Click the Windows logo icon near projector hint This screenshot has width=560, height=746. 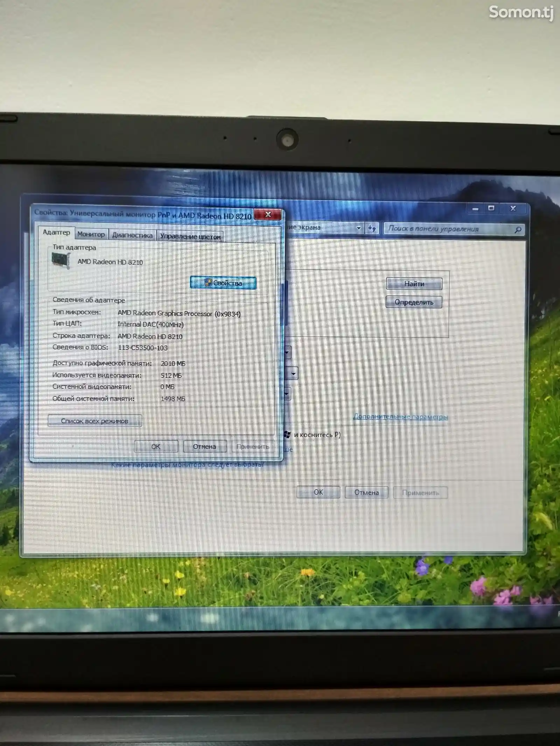287,434
